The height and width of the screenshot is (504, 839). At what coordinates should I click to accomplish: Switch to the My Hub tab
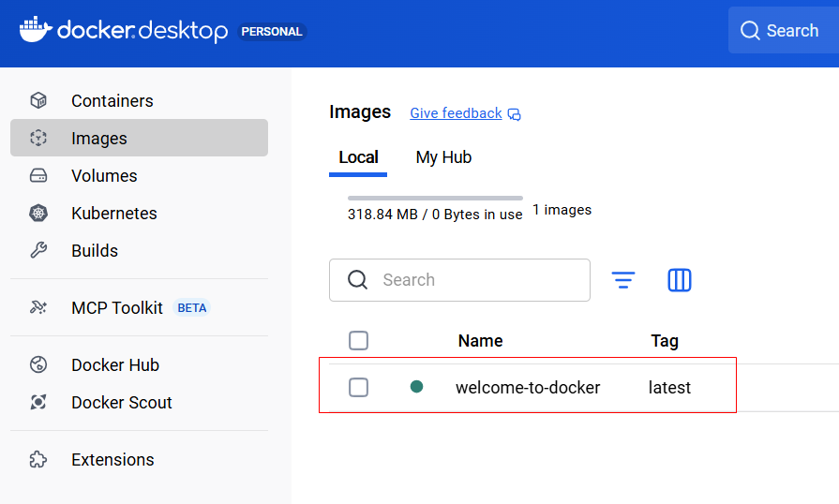tap(443, 157)
